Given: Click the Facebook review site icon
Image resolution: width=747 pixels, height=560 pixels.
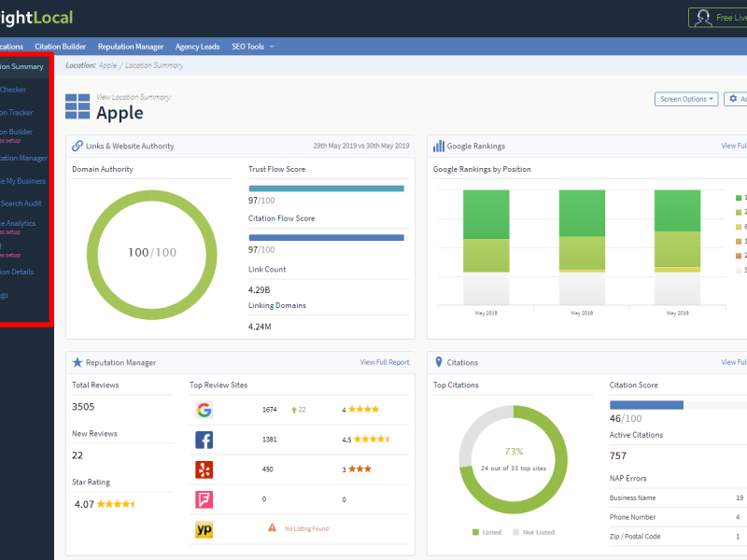Looking at the screenshot, I should [204, 440].
